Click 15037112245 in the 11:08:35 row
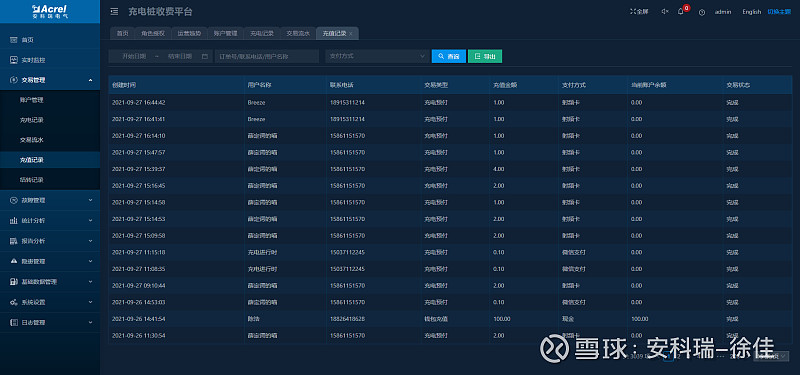Viewport: 800px width, 375px height. point(347,269)
